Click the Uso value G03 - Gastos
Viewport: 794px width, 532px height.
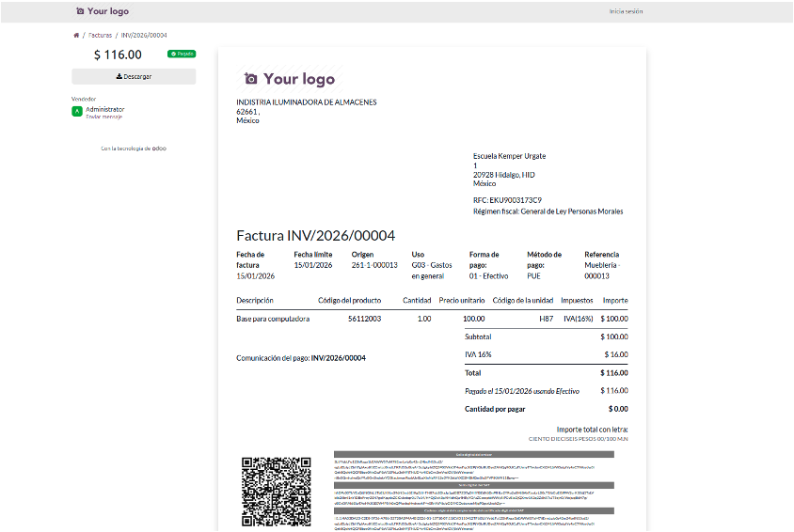(432, 271)
